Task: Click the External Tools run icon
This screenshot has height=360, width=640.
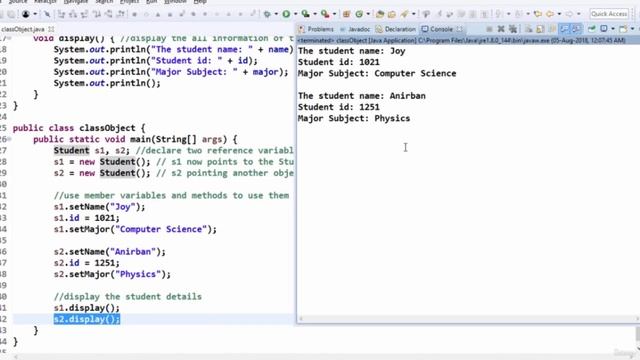Action: coord(325,14)
